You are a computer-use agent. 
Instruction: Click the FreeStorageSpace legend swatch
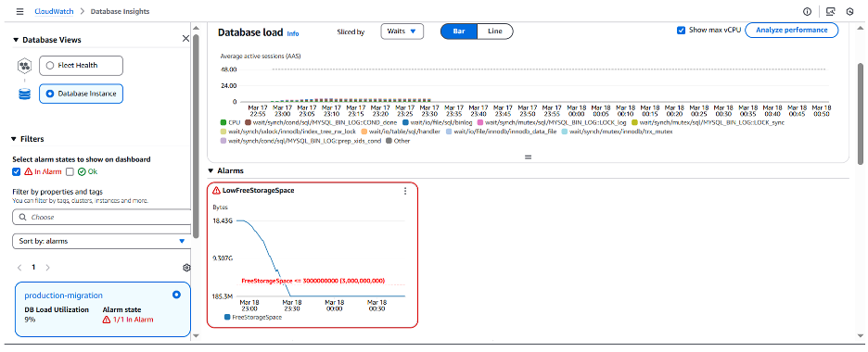227,317
